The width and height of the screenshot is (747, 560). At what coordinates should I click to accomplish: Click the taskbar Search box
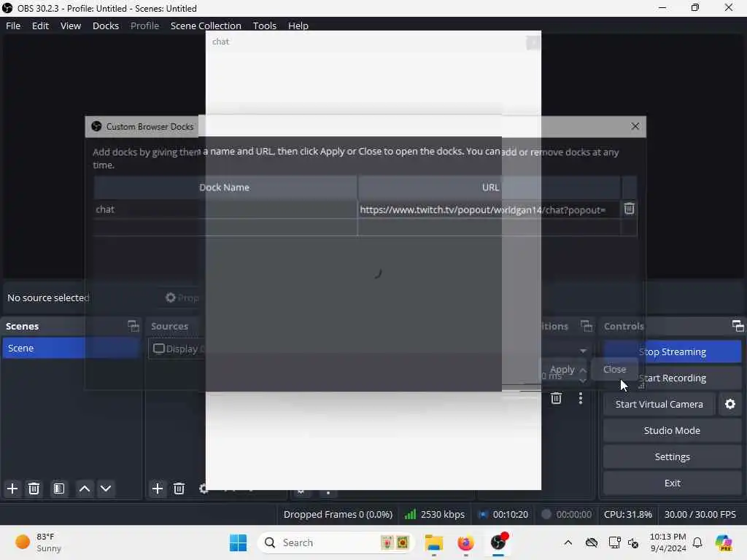pos(336,542)
